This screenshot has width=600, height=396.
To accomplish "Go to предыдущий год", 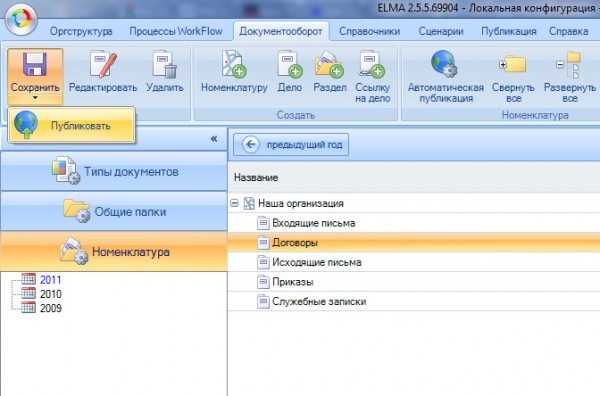I will 291,145.
